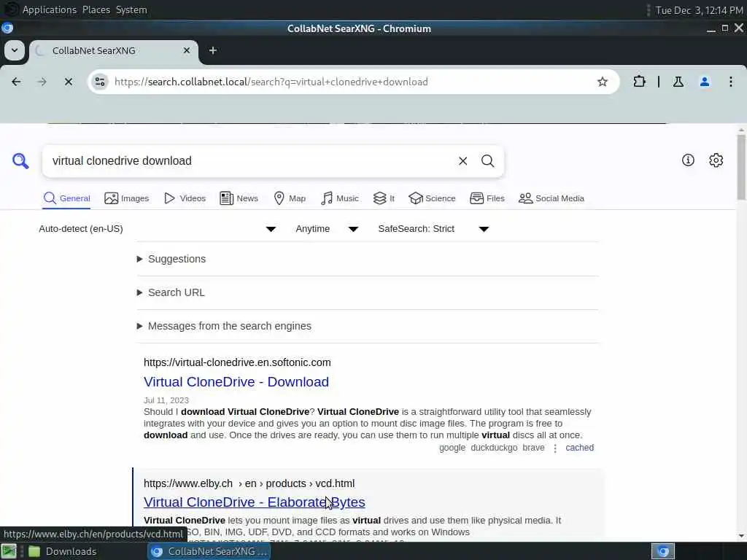Image resolution: width=747 pixels, height=560 pixels.
Task: Click the SearXNG magnifier logo
Action: click(20, 161)
